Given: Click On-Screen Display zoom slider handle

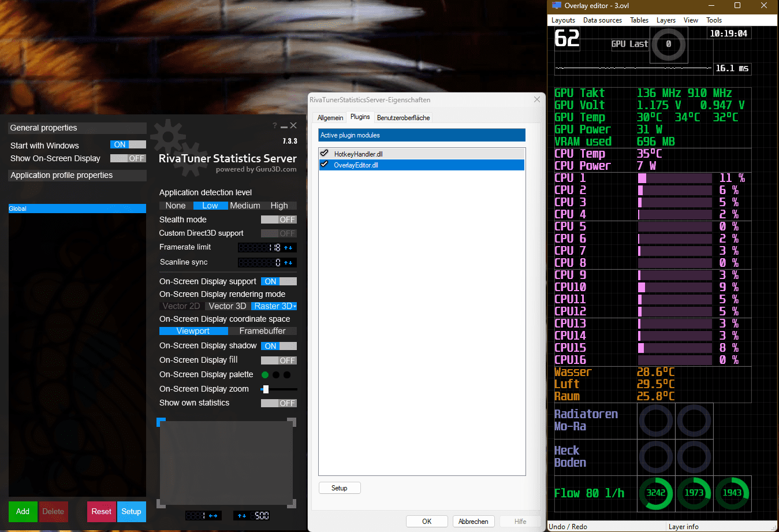Looking at the screenshot, I should point(266,389).
